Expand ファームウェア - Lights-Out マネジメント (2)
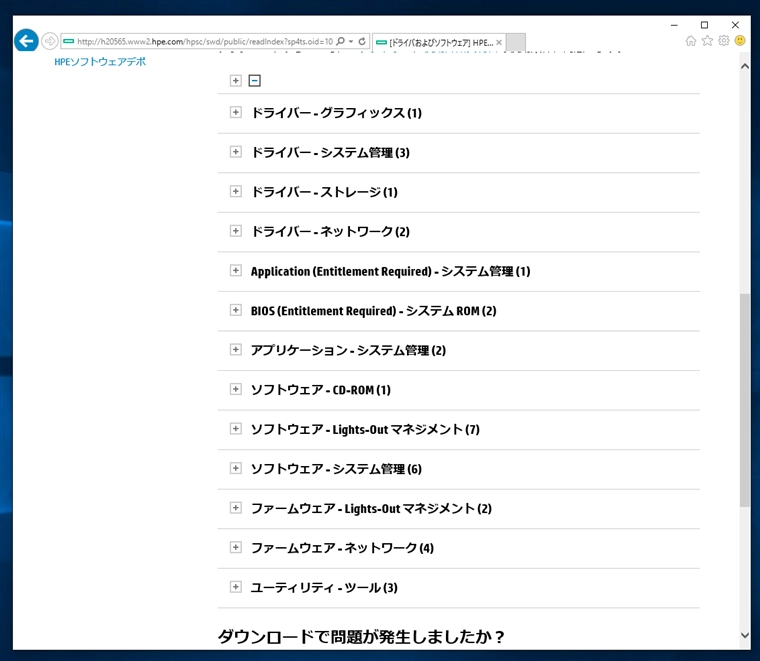Screen dimensions: 760x661 pos(236,508)
